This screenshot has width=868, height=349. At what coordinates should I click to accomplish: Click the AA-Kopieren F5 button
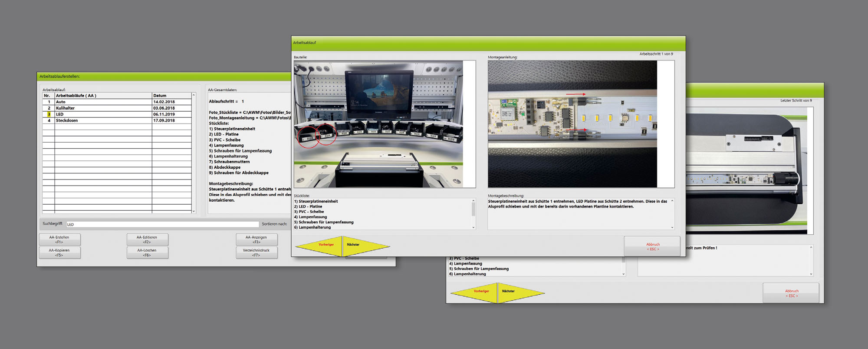pos(59,253)
